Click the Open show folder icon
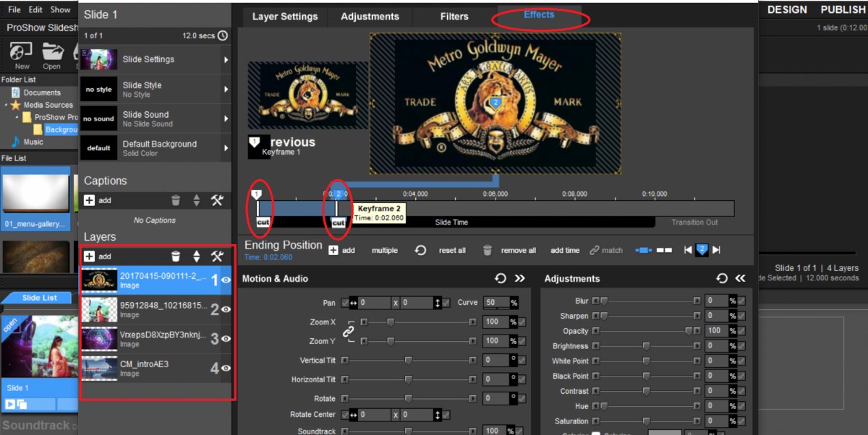Image resolution: width=868 pixels, height=435 pixels. tap(51, 51)
